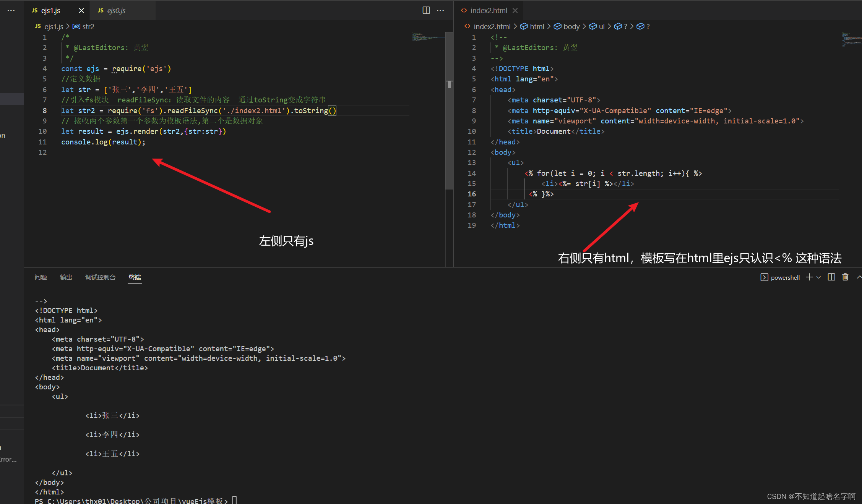Open the 问题 panel tab
Viewport: 862px width, 504px height.
pyautogui.click(x=41, y=277)
